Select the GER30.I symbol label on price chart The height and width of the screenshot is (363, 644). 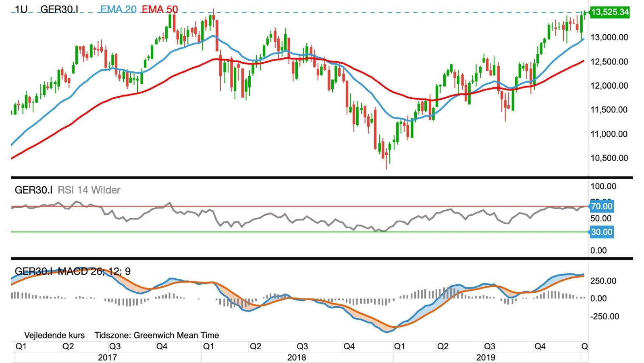(x=59, y=9)
